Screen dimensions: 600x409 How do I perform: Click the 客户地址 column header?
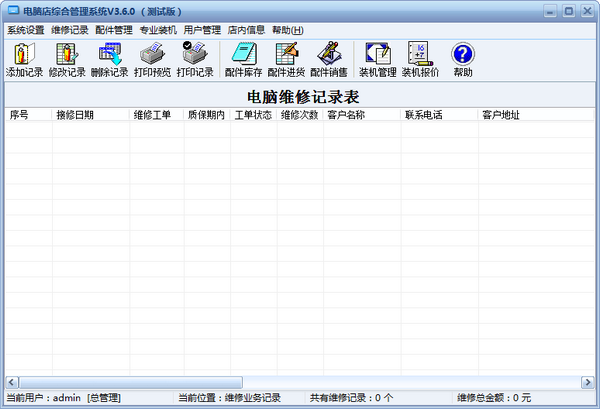(x=536, y=115)
